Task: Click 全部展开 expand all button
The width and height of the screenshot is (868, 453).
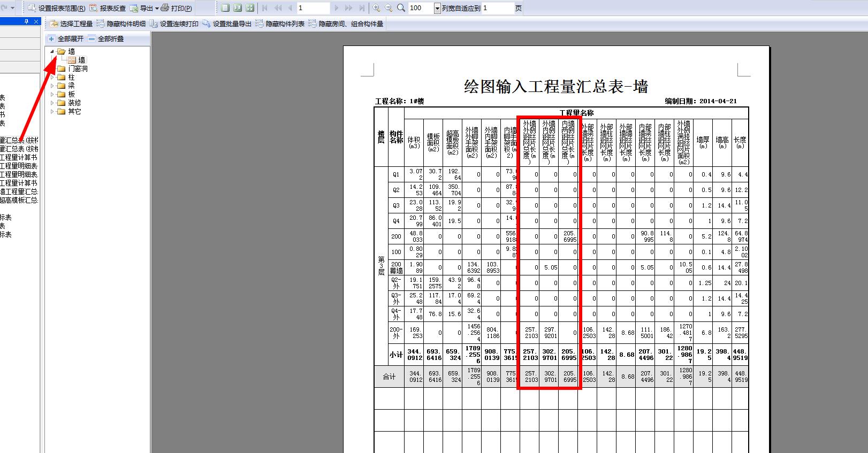Action: click(x=65, y=39)
